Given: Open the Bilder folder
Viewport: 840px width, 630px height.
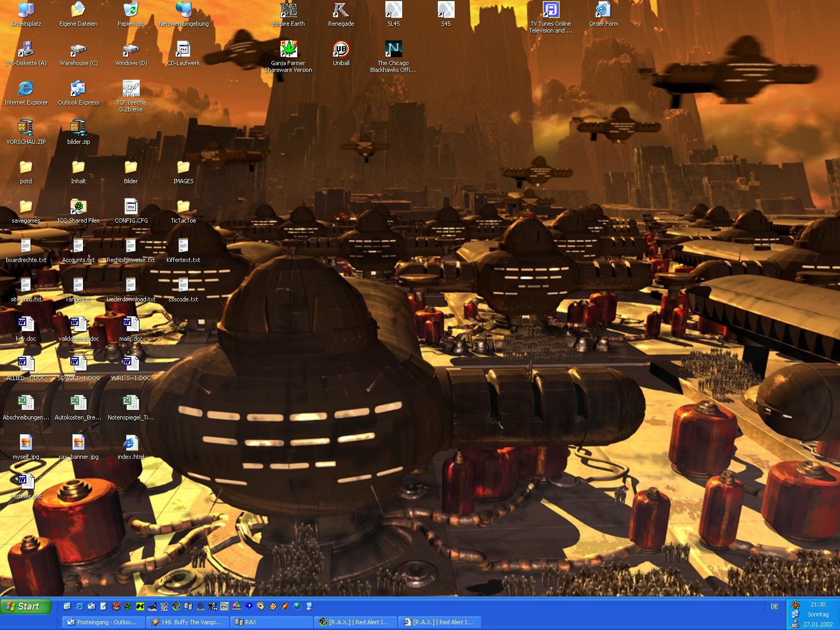Looking at the screenshot, I should [x=131, y=172].
